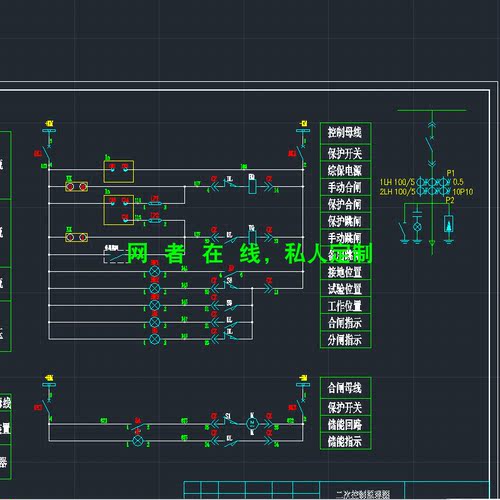Select the lamp symbol on the 分闸指示 line

coord(154,339)
